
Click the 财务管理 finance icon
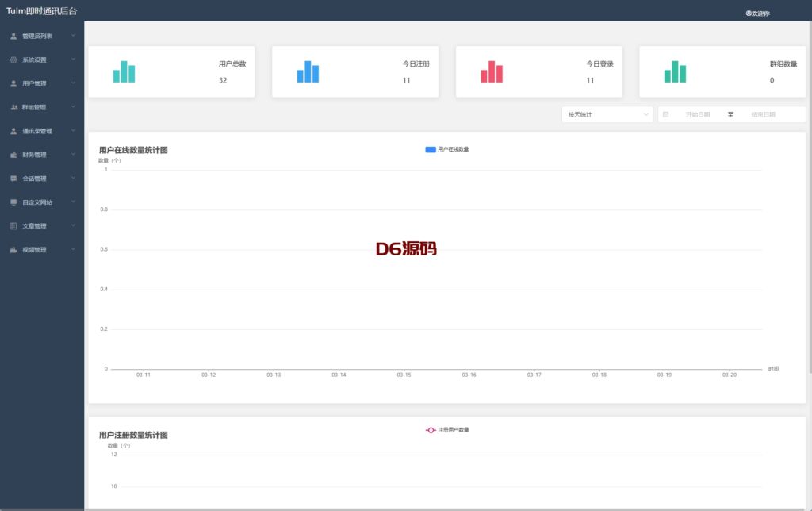pos(13,155)
